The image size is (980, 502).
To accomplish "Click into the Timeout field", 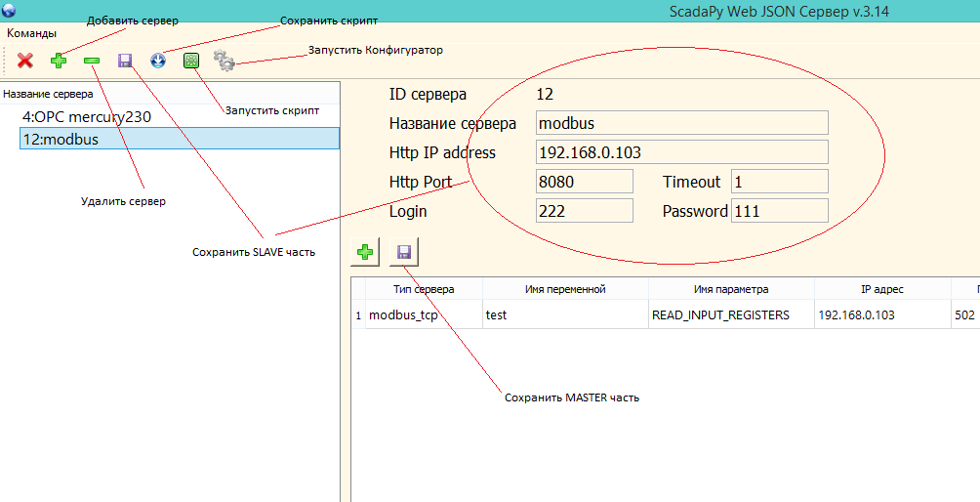I will click(x=779, y=182).
